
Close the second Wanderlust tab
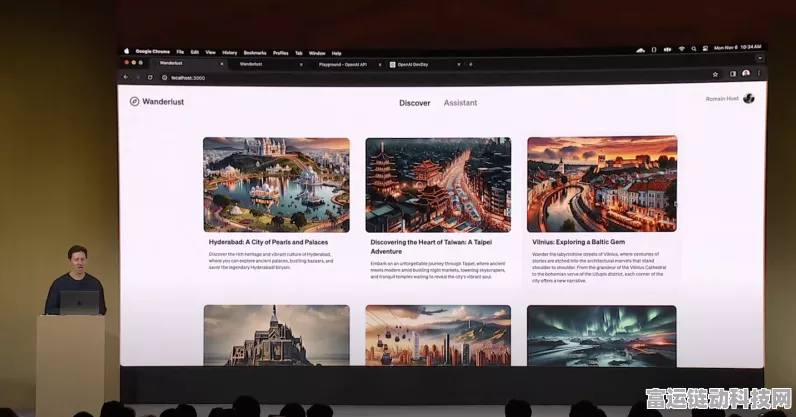tap(301, 65)
